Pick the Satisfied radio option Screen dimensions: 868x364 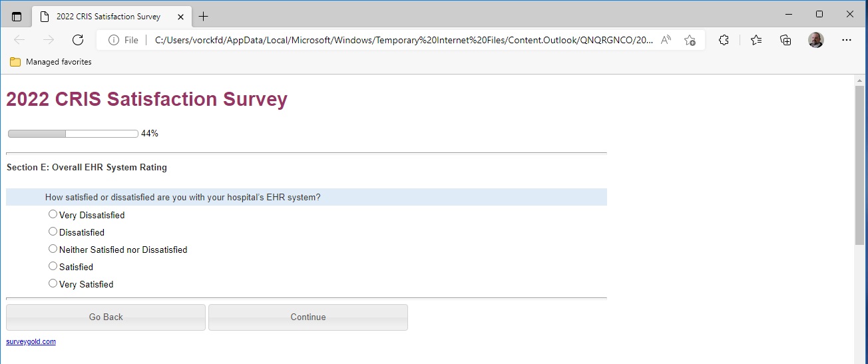coord(53,266)
